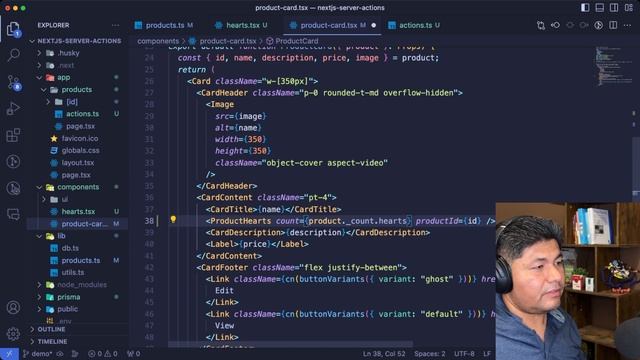Click the demo* git branch in status bar
This screenshot has height=360, width=640.
[x=38, y=354]
